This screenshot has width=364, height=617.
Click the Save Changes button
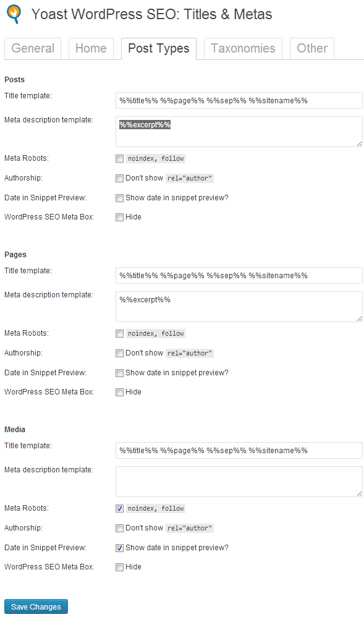pos(36,606)
